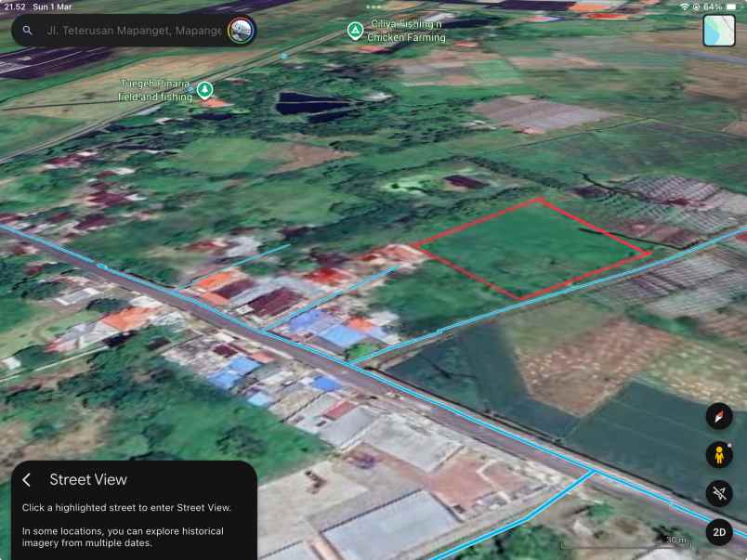Open your Google profile avatar

pos(240,30)
